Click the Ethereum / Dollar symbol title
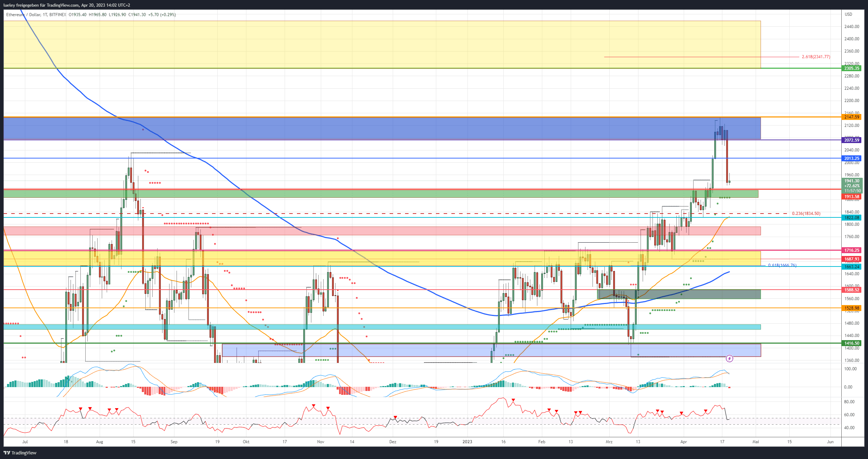 tap(24, 15)
